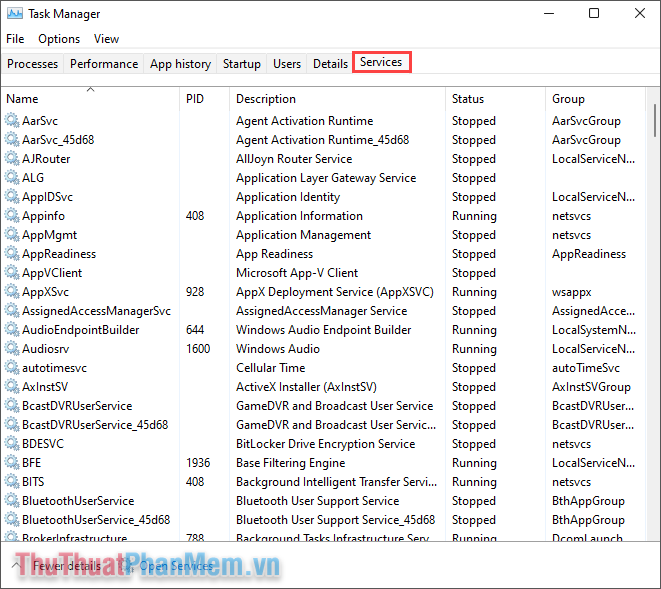Viewport: 661px width, 589px height.
Task: Open the View menu
Action: [x=106, y=39]
